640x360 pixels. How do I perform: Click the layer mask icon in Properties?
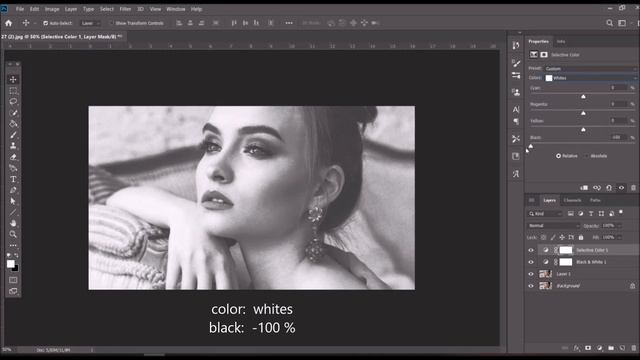544,54
